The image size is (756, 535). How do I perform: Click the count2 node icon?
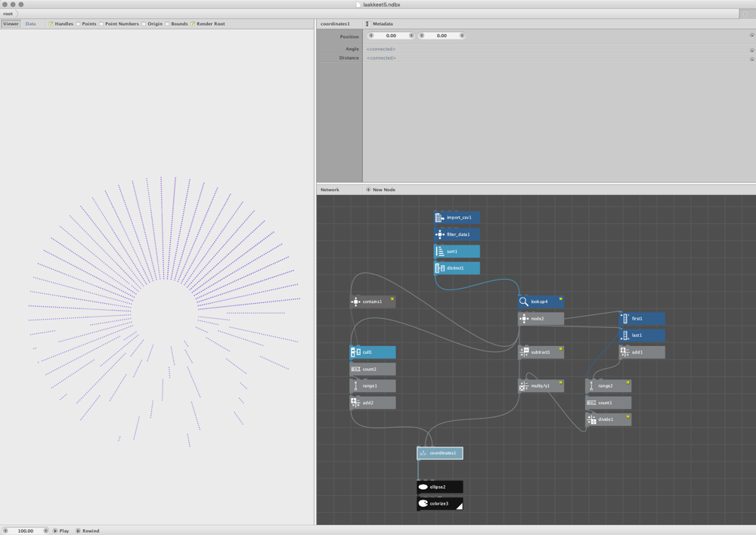pos(355,369)
